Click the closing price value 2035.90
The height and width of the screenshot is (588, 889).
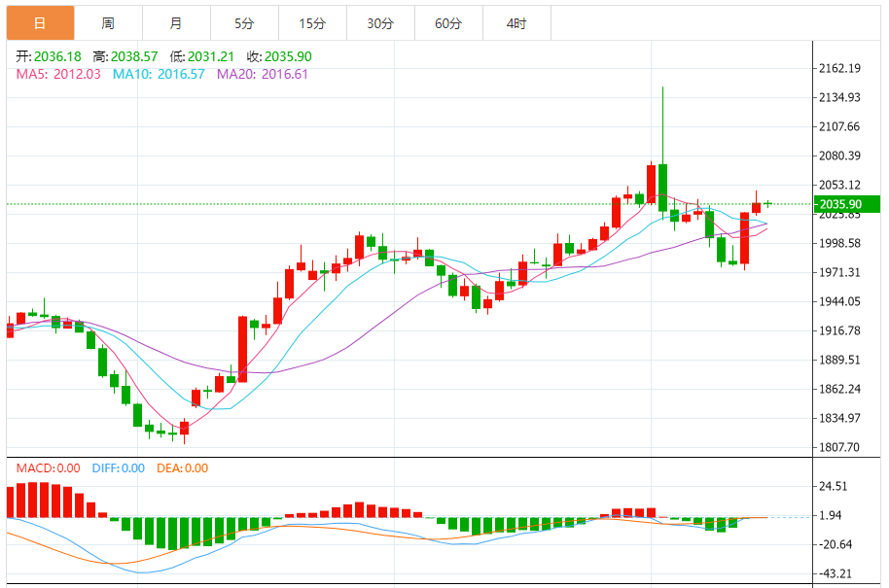pyautogui.click(x=288, y=56)
